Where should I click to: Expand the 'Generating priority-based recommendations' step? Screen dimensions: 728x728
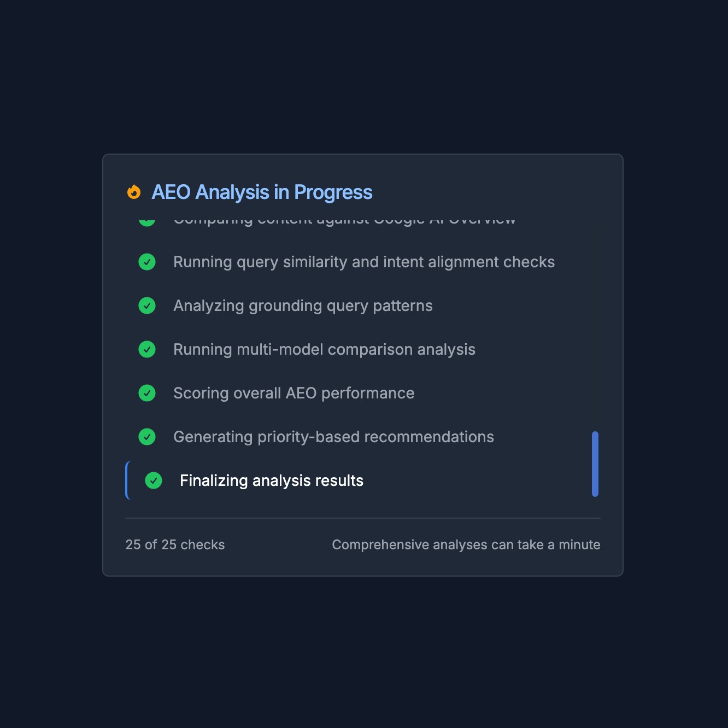[x=333, y=437]
